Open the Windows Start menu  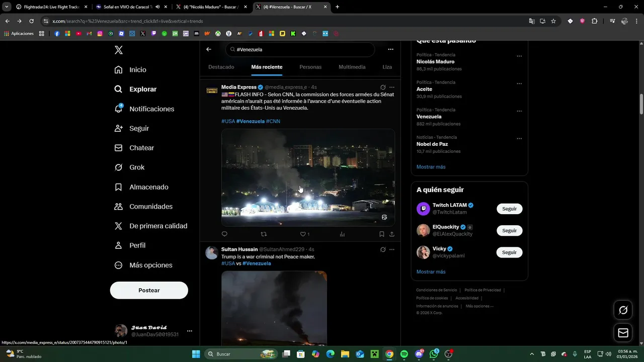(x=196, y=354)
